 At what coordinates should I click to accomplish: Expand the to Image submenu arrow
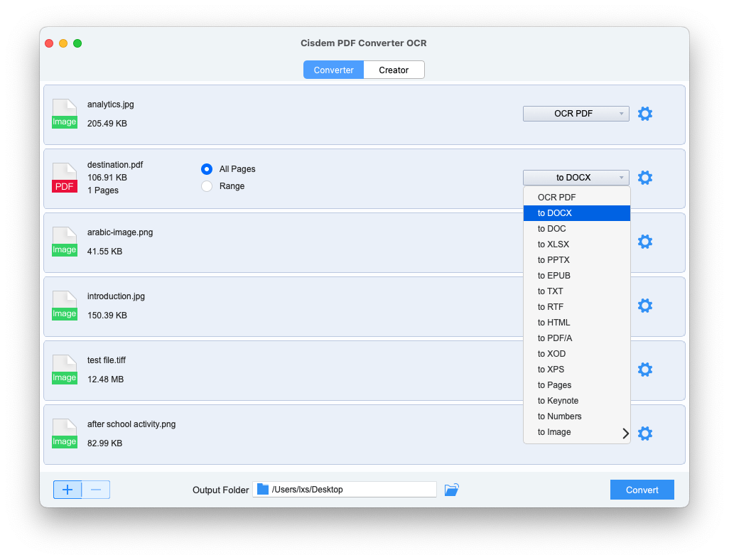click(625, 433)
